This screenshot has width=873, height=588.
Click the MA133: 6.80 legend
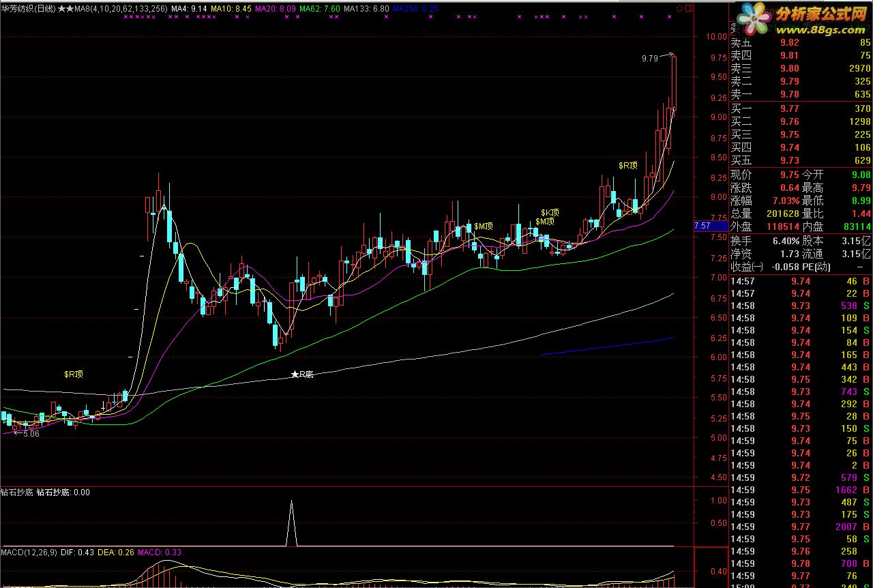(x=367, y=9)
